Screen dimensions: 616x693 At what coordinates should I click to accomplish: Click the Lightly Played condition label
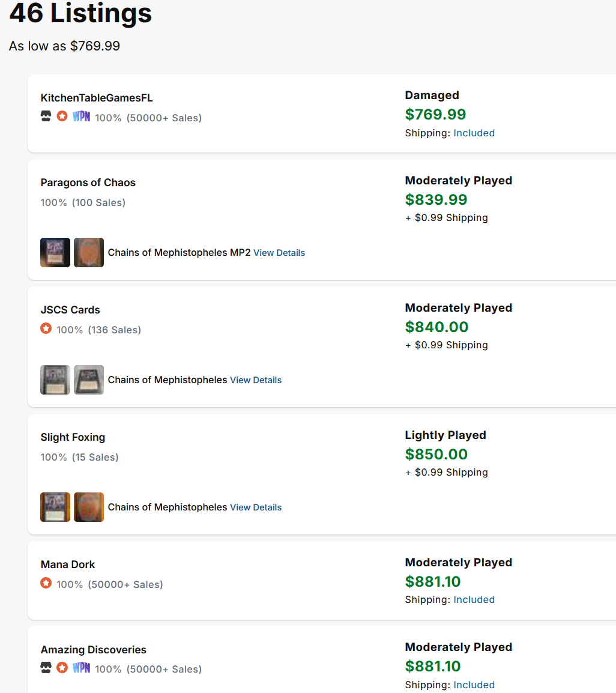click(445, 435)
